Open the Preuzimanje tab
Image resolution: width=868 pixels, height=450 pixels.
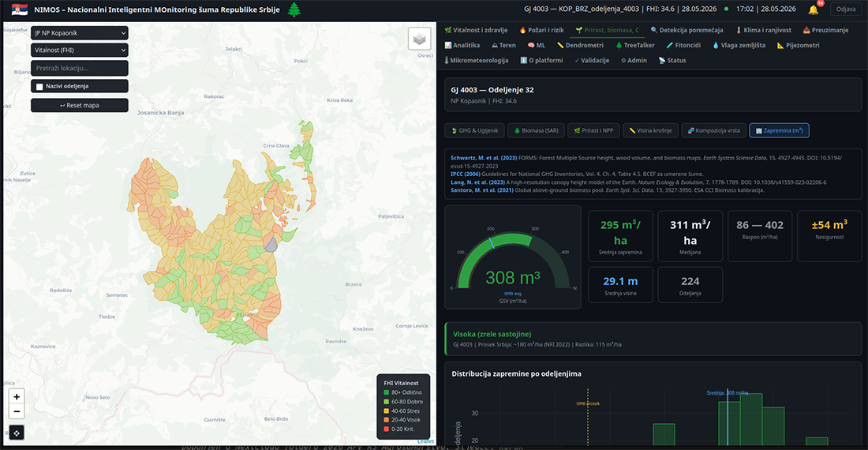click(x=825, y=30)
